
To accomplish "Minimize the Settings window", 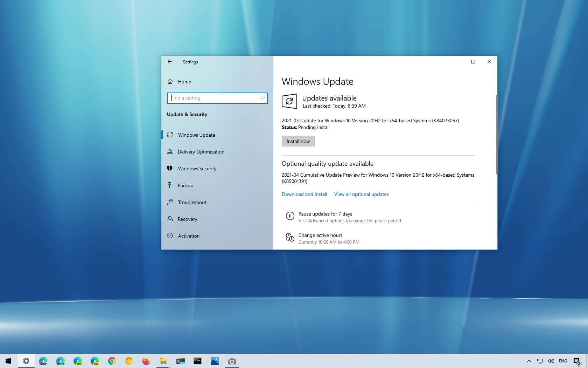I will 457,62.
